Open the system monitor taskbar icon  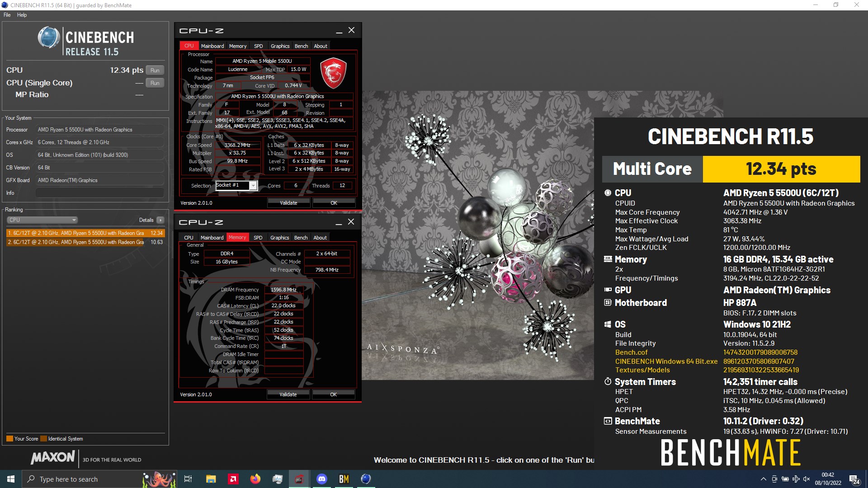coord(278,479)
